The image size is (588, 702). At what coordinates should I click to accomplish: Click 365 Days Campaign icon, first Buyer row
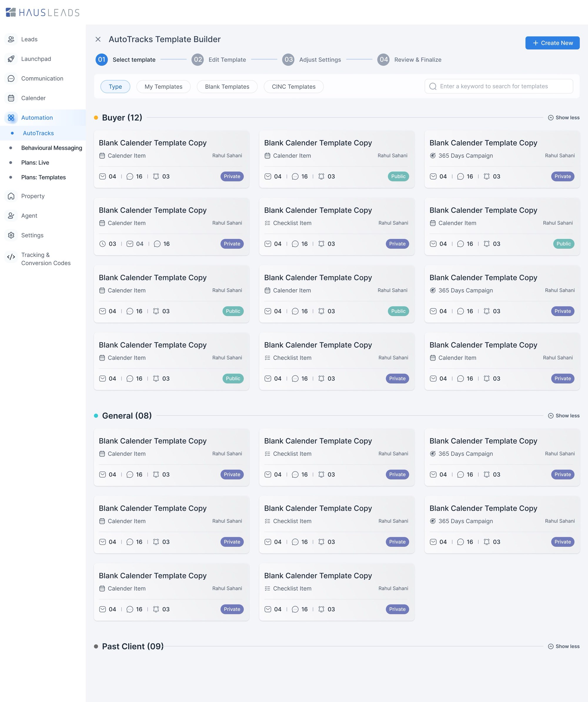coord(432,156)
